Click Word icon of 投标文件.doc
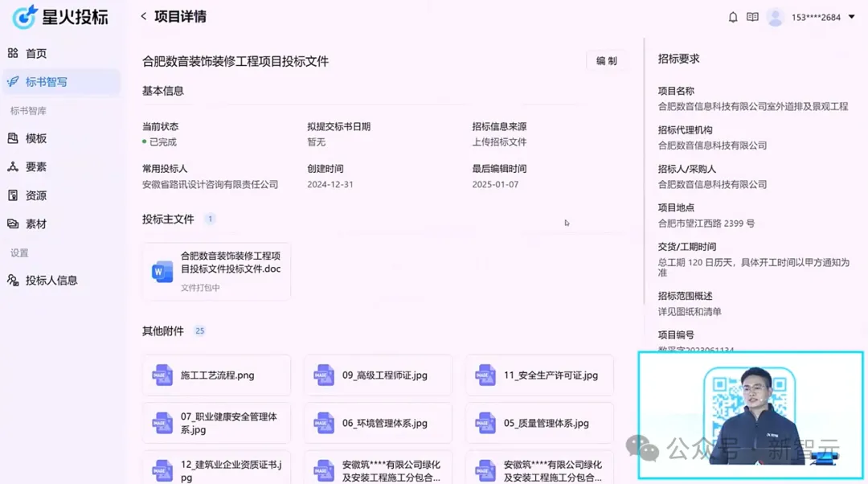The height and width of the screenshot is (484, 868). 162,272
